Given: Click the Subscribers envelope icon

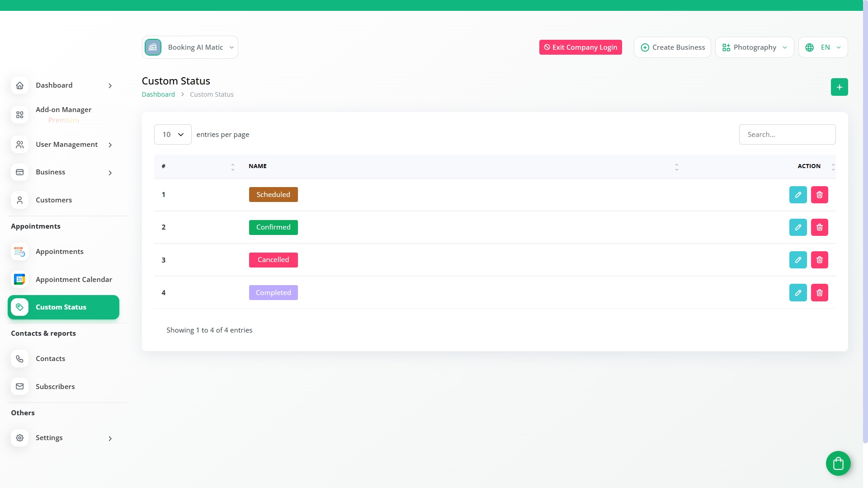Looking at the screenshot, I should coord(20,386).
